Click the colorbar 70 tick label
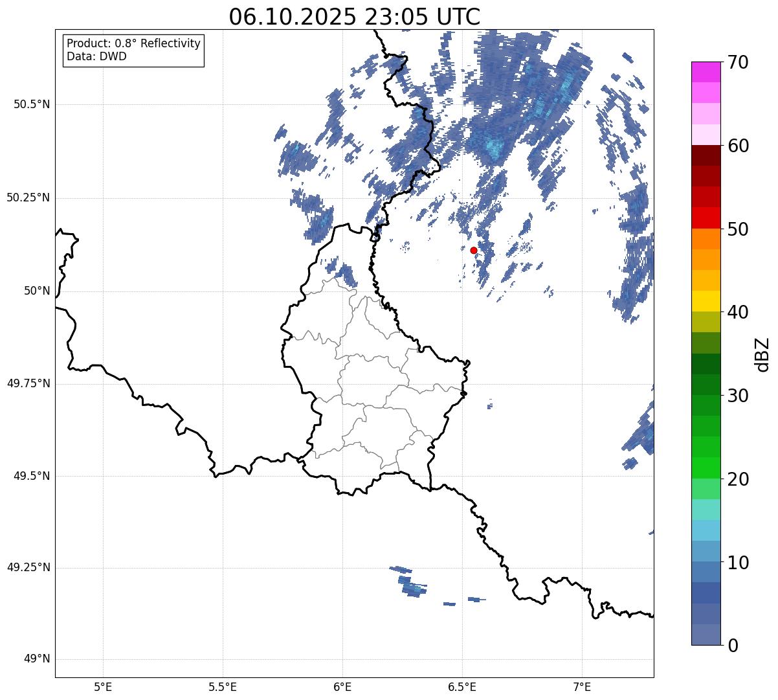778x700 pixels. (x=738, y=62)
